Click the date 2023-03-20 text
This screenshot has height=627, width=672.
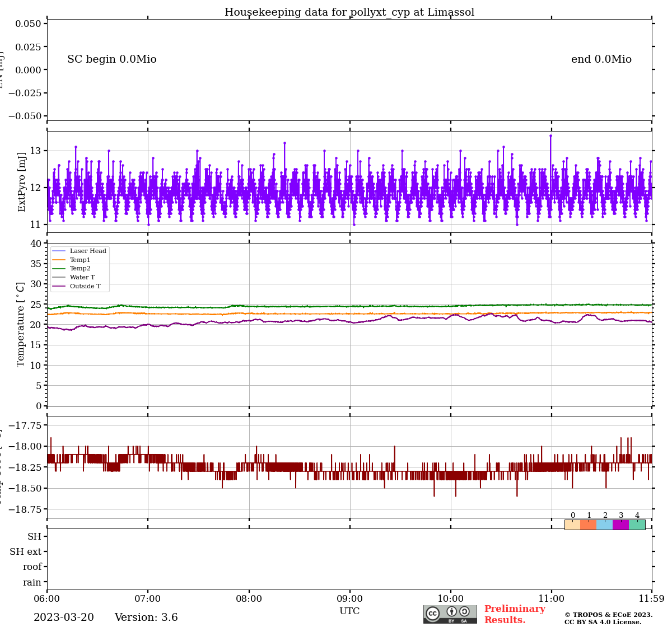coord(64,617)
